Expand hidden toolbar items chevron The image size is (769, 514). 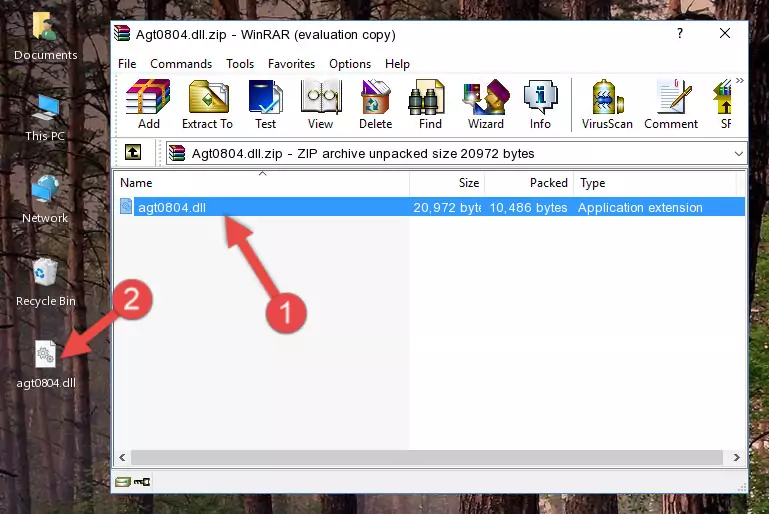[740, 80]
